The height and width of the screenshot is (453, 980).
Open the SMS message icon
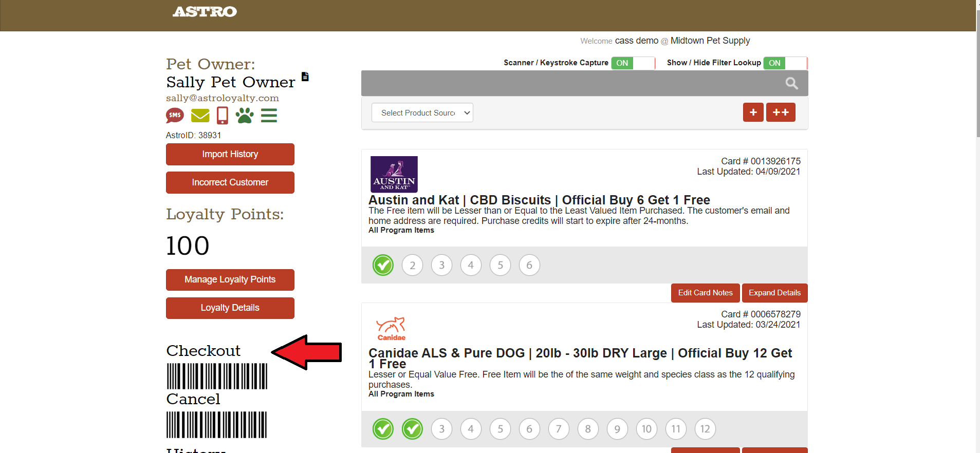pyautogui.click(x=175, y=116)
